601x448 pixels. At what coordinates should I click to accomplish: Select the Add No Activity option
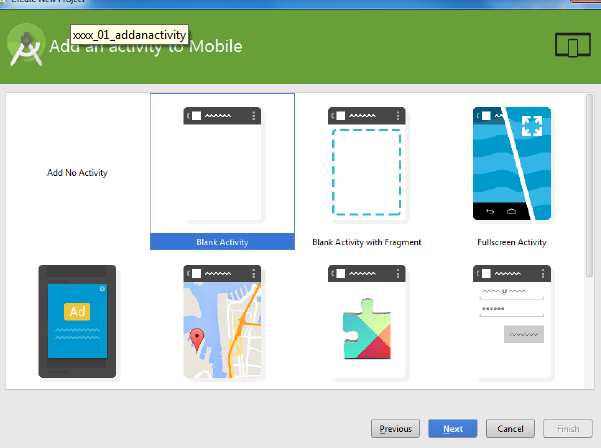tap(77, 173)
